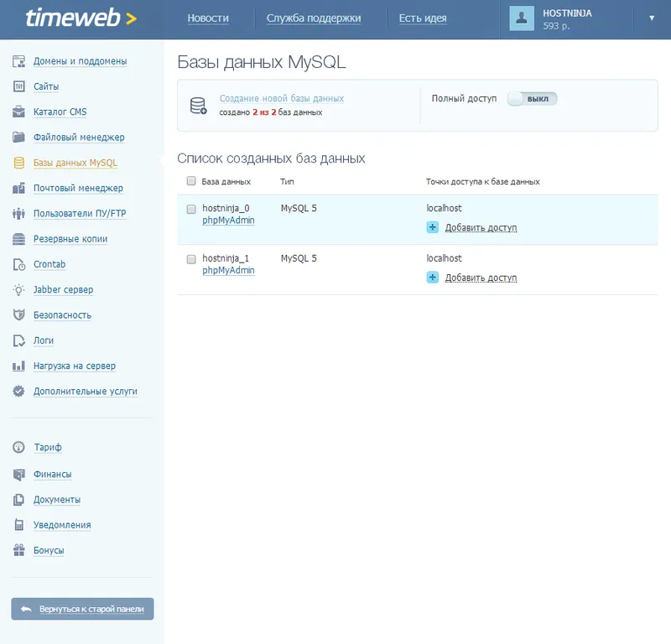Go to Финансы section

[x=53, y=474]
